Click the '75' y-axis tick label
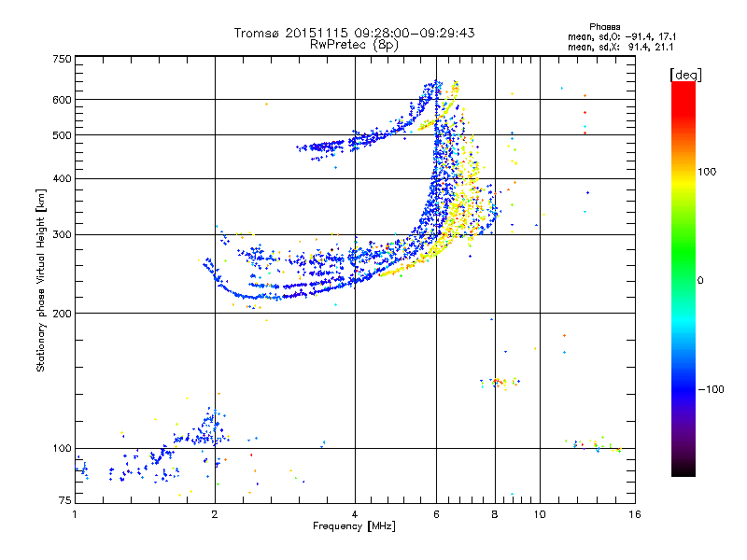This screenshot has height=560, width=747. (x=65, y=500)
